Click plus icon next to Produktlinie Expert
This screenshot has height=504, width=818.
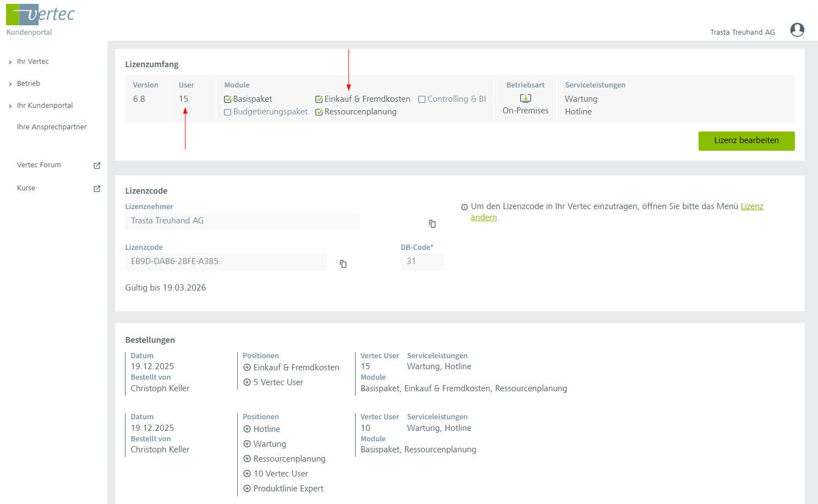point(247,489)
